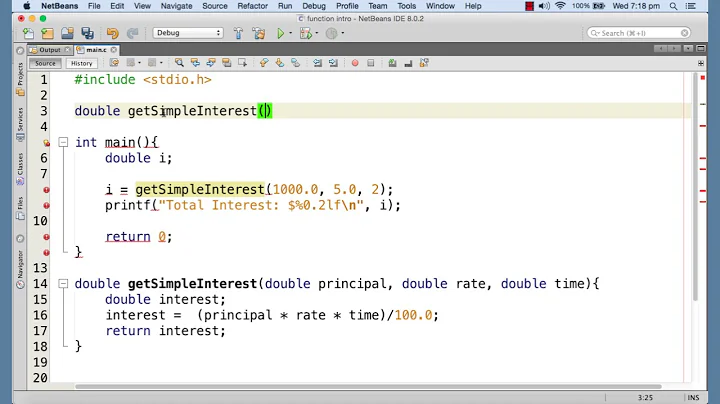This screenshot has width=720, height=404.
Task: Click the Undo arrow in main toolbar
Action: click(x=112, y=33)
